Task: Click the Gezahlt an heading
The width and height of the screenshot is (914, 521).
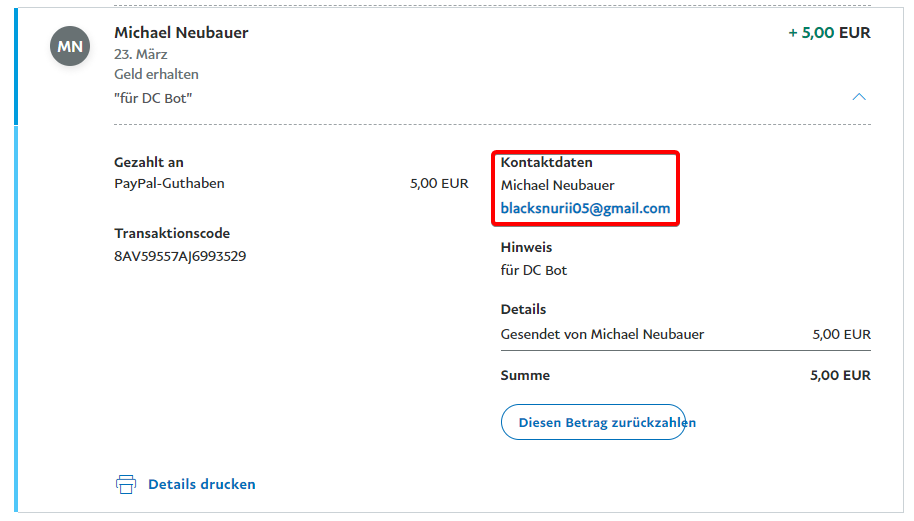Action: point(149,162)
